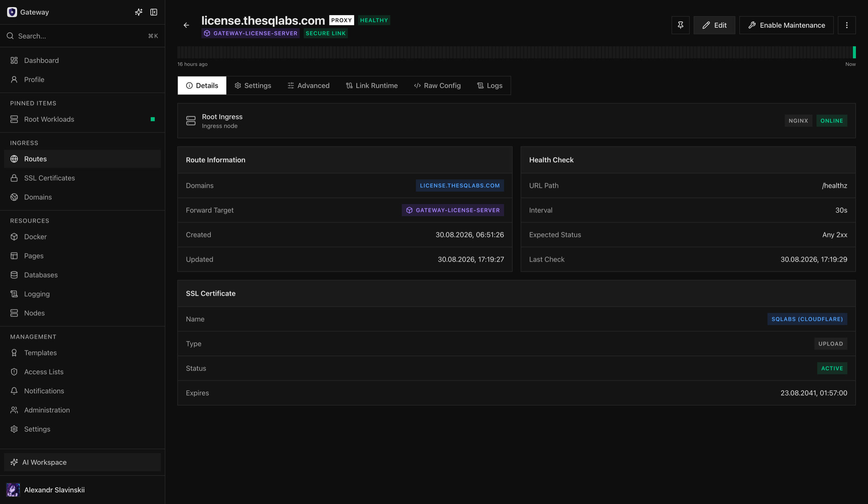Open Docker resources

pos(82,237)
